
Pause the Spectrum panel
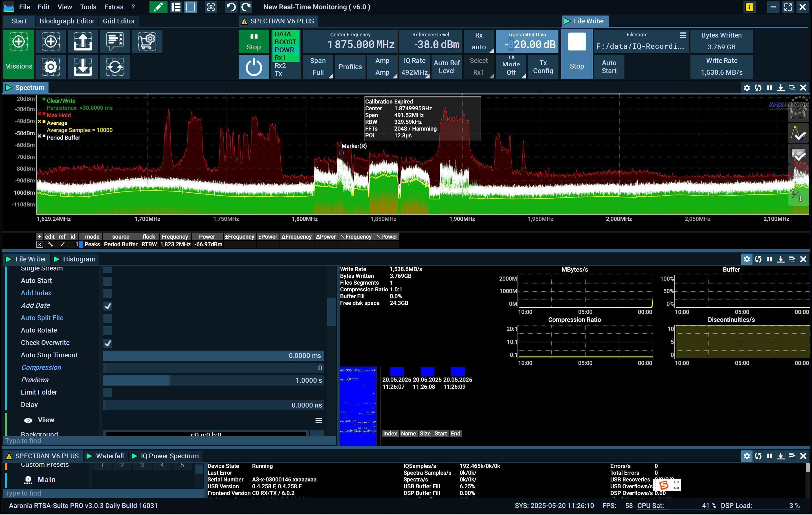769,88
